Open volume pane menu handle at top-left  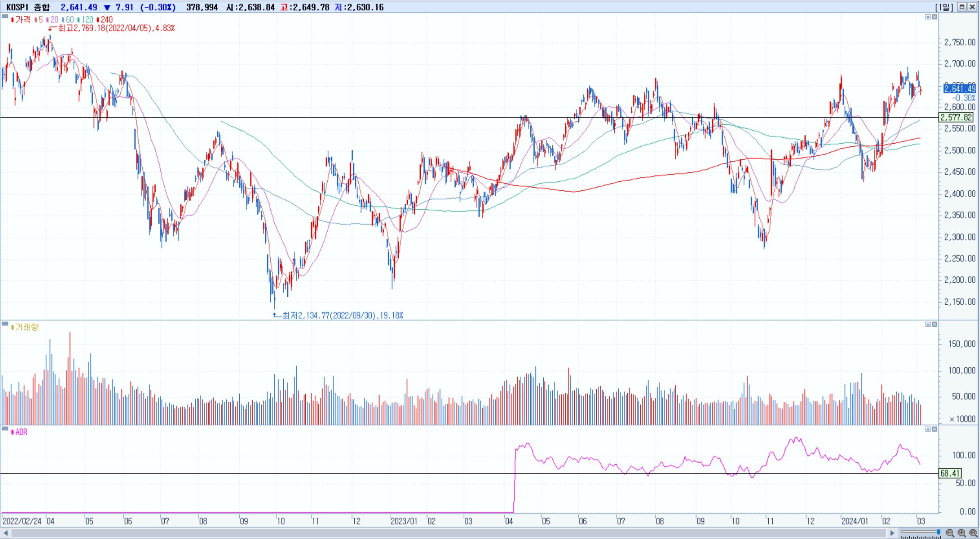pos(5,324)
